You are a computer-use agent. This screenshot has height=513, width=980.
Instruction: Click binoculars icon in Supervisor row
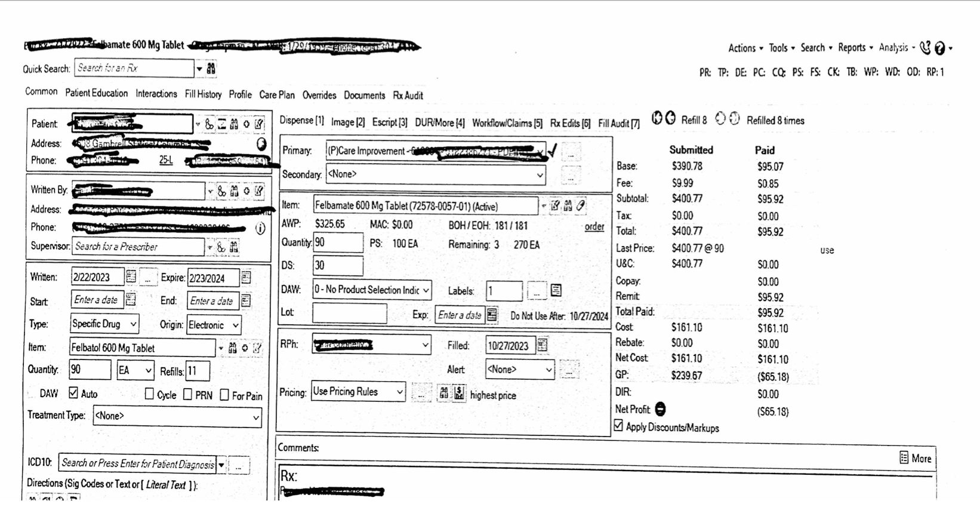234,247
